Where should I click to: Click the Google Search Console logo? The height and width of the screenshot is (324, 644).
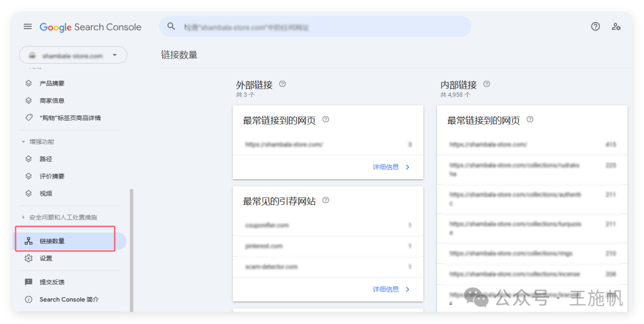pos(91,27)
